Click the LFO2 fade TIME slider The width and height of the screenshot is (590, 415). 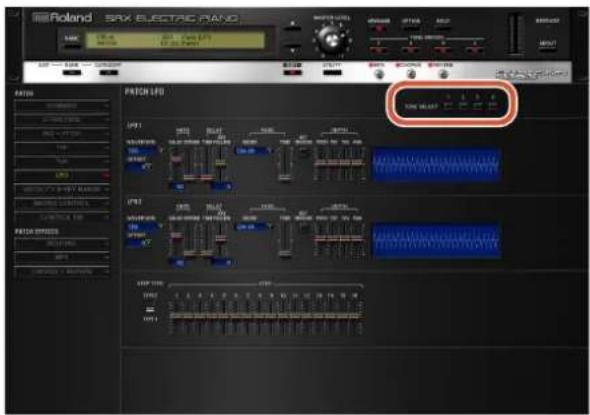[285, 240]
